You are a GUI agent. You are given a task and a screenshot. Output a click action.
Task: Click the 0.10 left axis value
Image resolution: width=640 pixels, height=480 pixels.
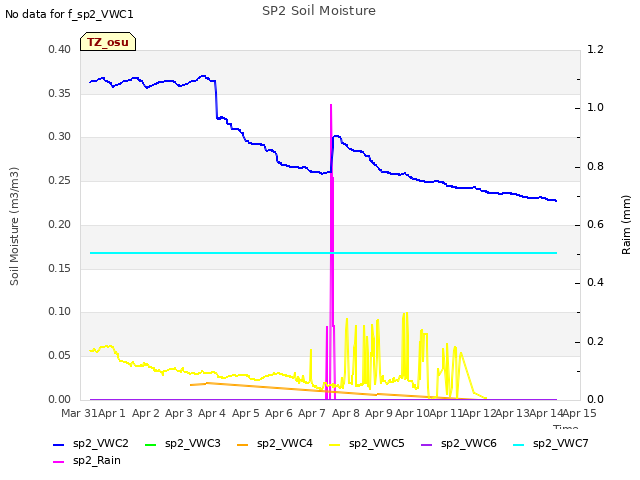click(x=60, y=311)
